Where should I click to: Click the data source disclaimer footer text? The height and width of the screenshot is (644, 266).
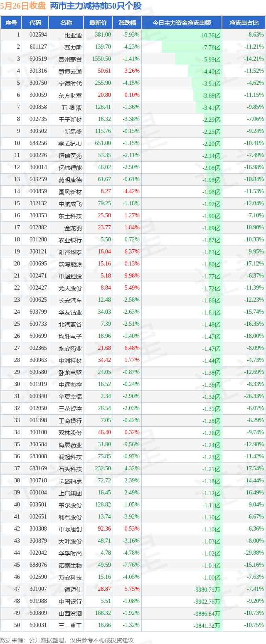[67, 640]
